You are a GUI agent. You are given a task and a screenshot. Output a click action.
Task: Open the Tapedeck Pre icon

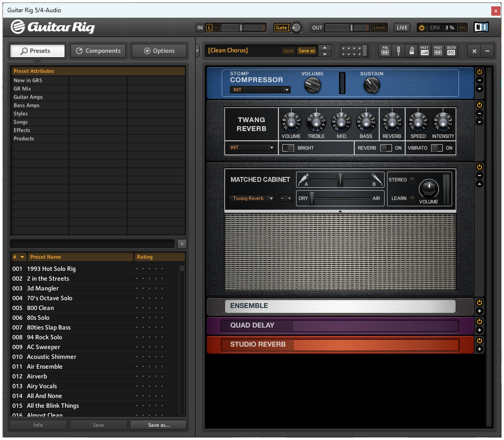click(x=385, y=50)
